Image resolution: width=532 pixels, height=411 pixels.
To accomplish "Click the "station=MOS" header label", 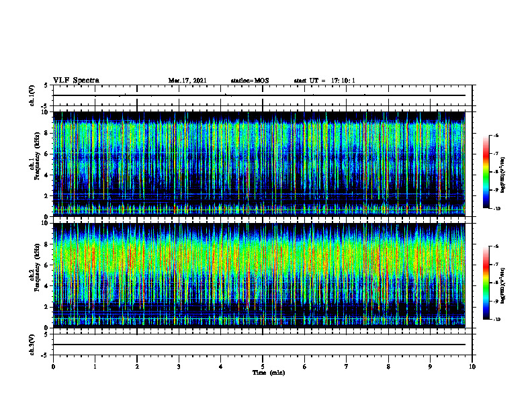I will point(250,81).
